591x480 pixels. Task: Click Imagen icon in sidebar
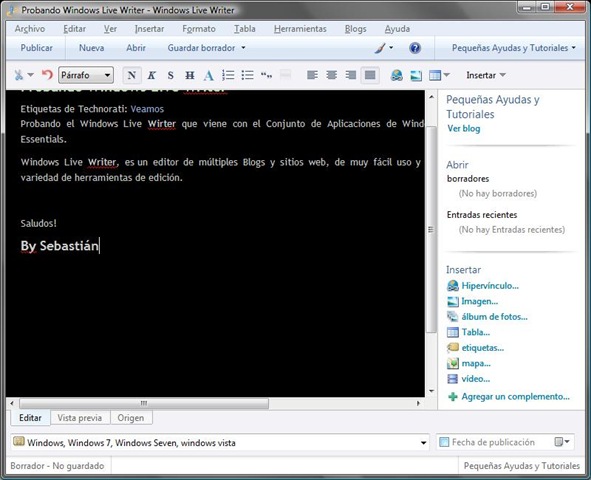coord(452,301)
